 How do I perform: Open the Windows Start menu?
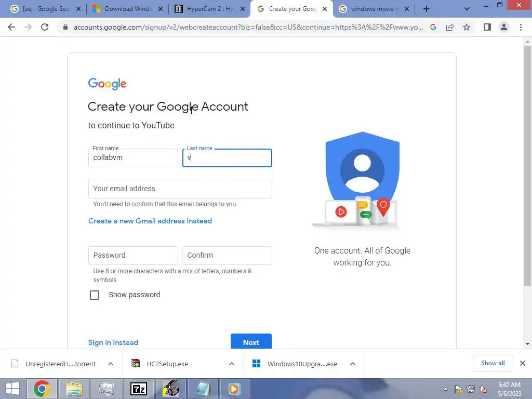(x=12, y=389)
